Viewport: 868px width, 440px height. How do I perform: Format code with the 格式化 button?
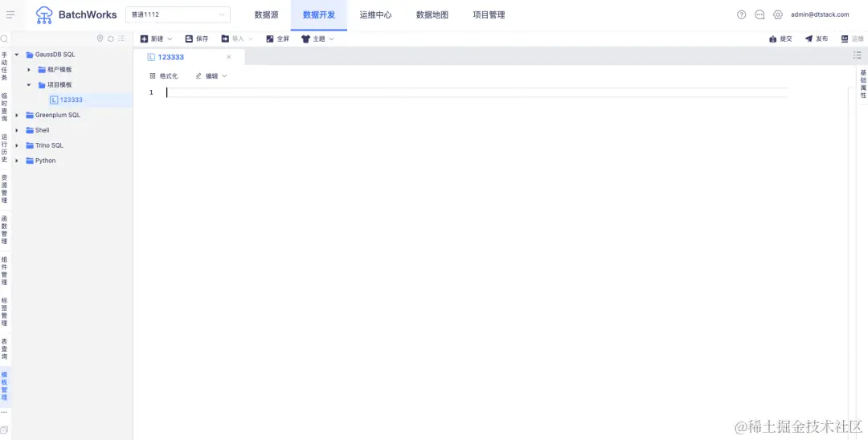tap(164, 75)
